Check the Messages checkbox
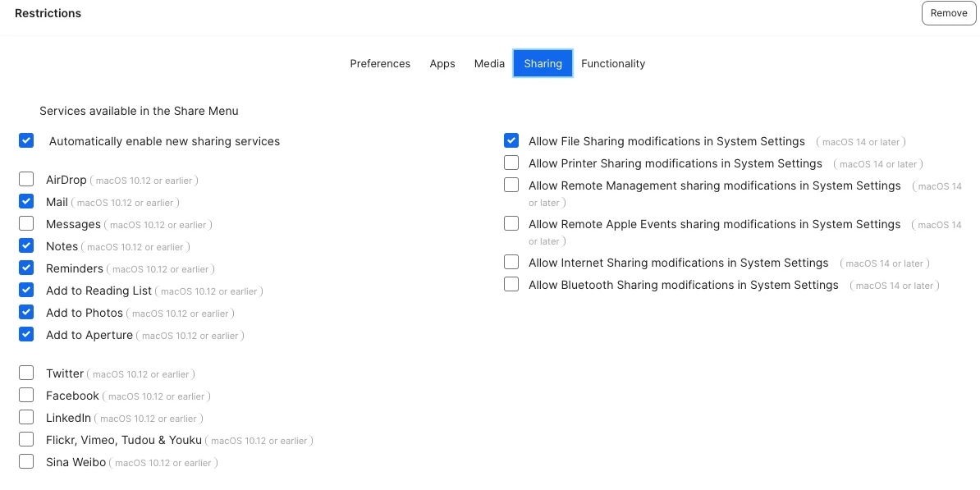 [26, 224]
